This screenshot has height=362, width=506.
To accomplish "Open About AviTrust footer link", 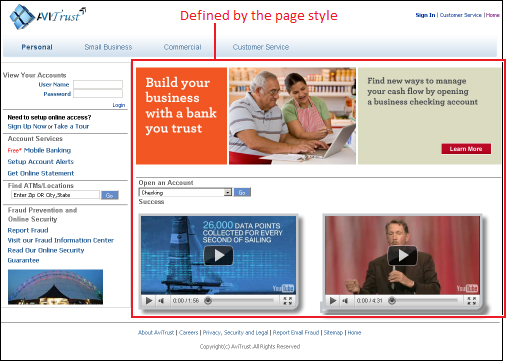I will tap(156, 333).
